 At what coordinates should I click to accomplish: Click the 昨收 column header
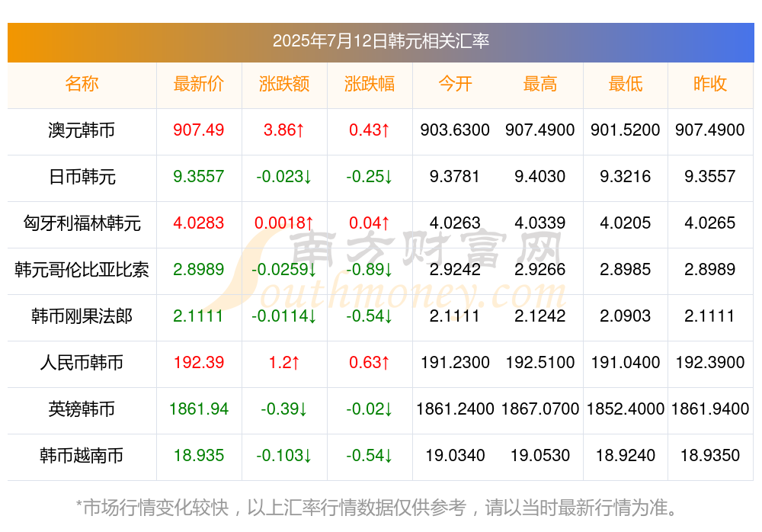point(710,84)
